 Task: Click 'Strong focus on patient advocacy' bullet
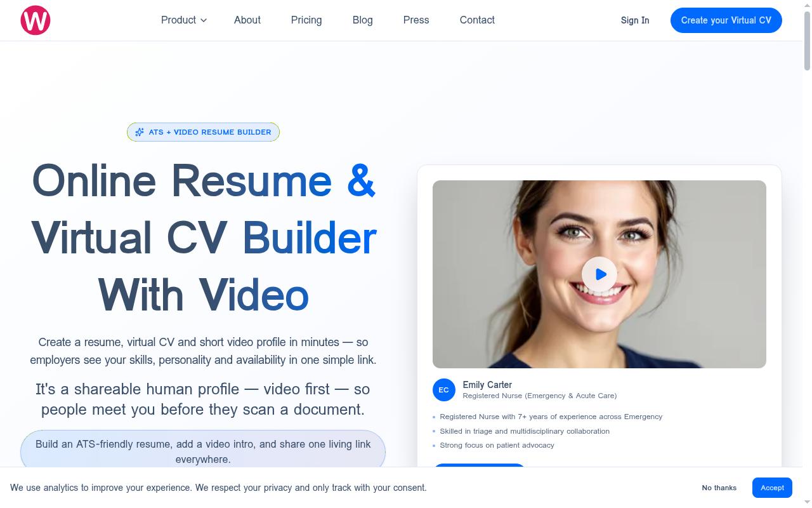click(x=497, y=445)
